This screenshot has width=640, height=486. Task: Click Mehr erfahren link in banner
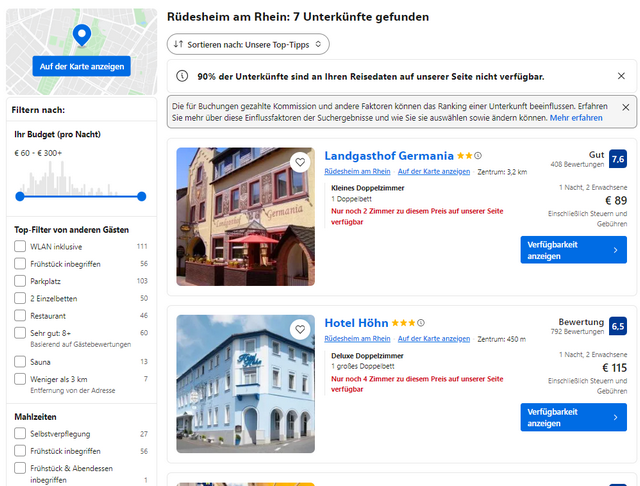click(576, 118)
